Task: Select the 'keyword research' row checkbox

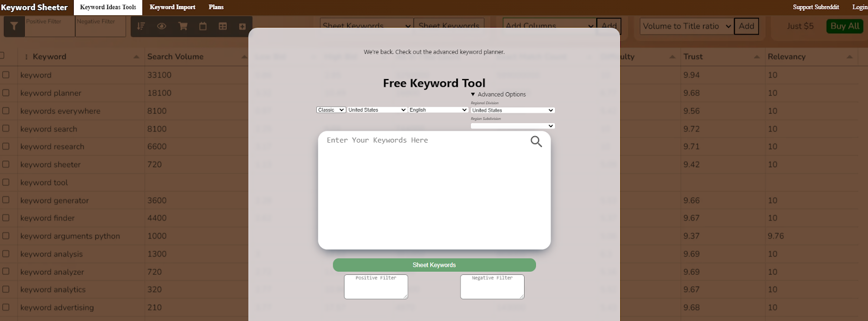Action: pos(6,146)
